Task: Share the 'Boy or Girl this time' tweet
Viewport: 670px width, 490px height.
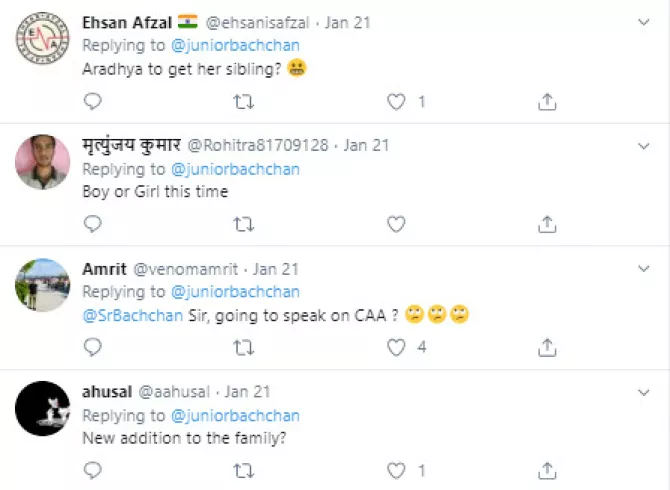Action: pyautogui.click(x=547, y=224)
